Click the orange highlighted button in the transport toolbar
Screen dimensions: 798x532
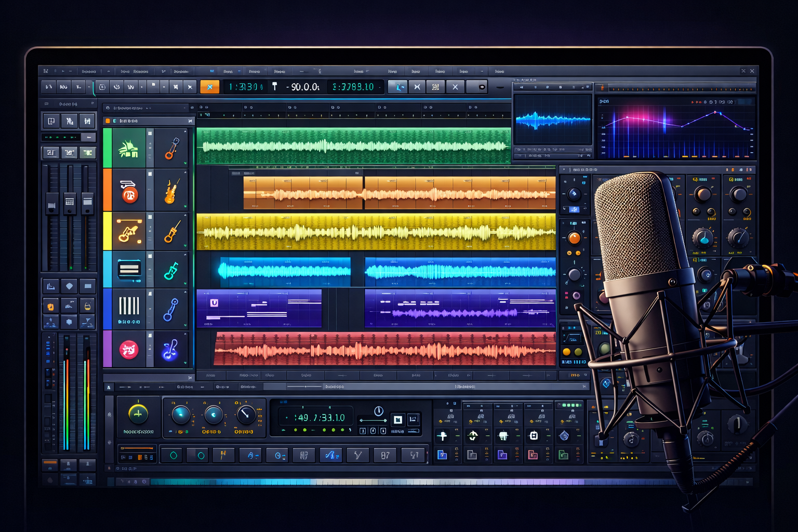point(209,87)
